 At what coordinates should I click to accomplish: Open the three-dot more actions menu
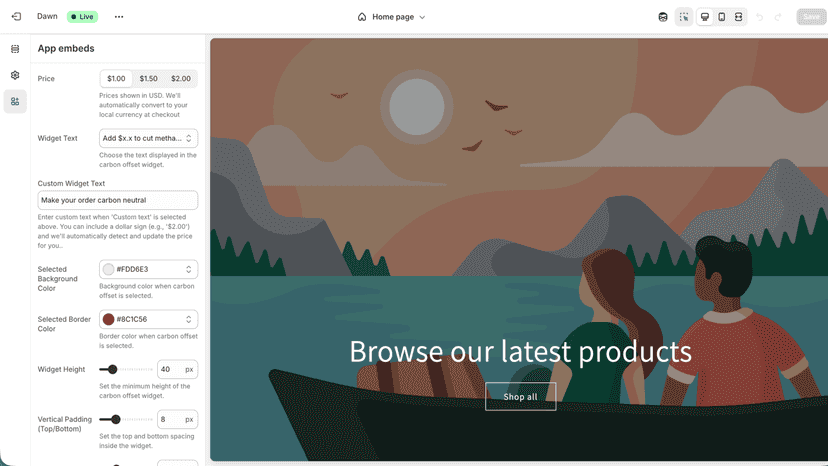point(119,17)
